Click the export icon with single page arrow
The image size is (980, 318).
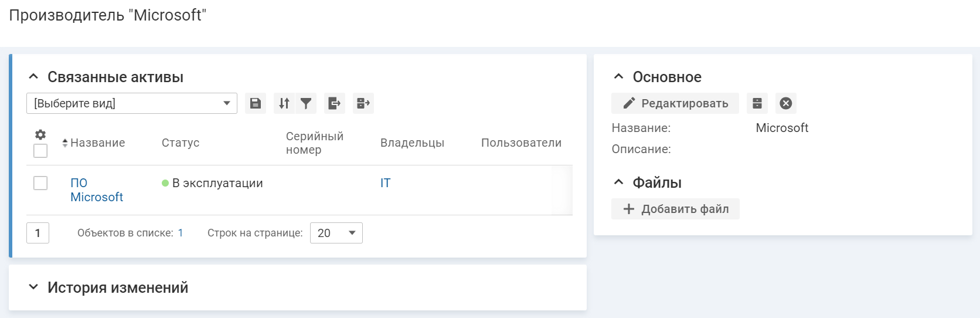[334, 103]
